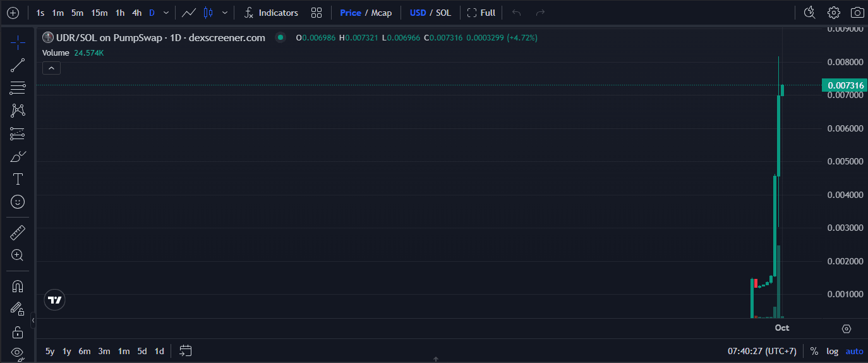Open the Indicators menu
This screenshot has height=363, width=868.
point(271,13)
